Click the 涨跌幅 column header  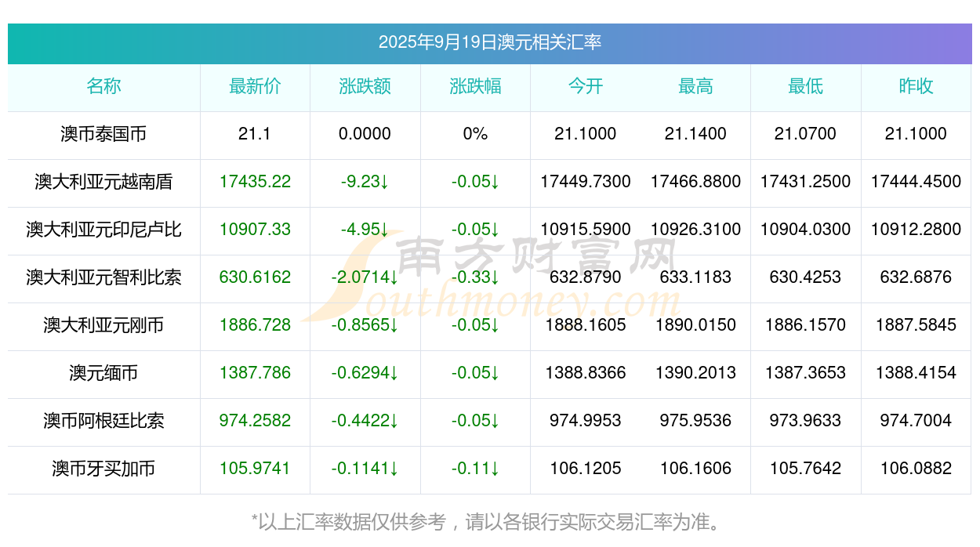(x=475, y=86)
